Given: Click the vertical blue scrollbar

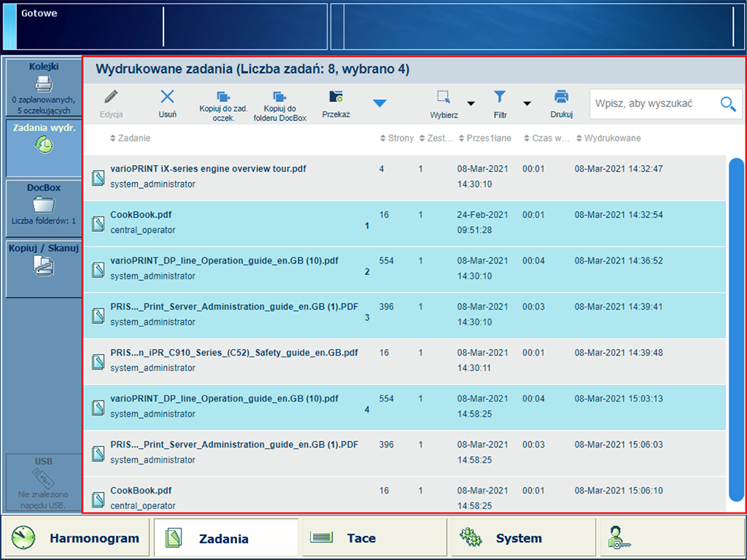Looking at the screenshot, I should (736, 328).
